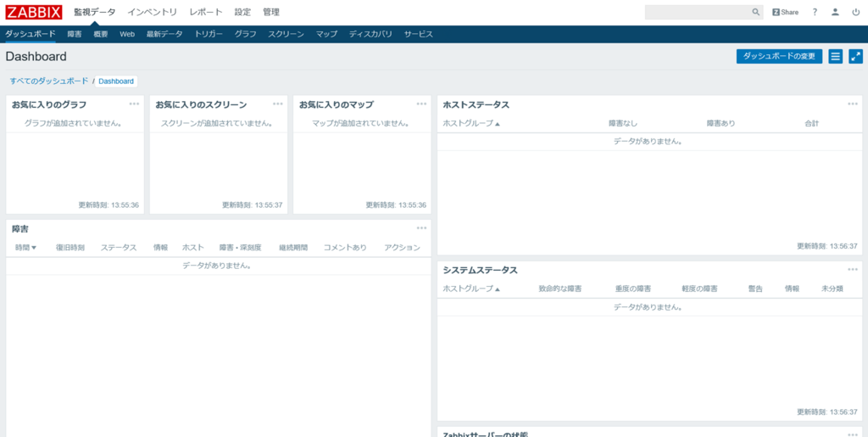The image size is (868, 437).
Task: Click the power logout icon
Action: 855,13
